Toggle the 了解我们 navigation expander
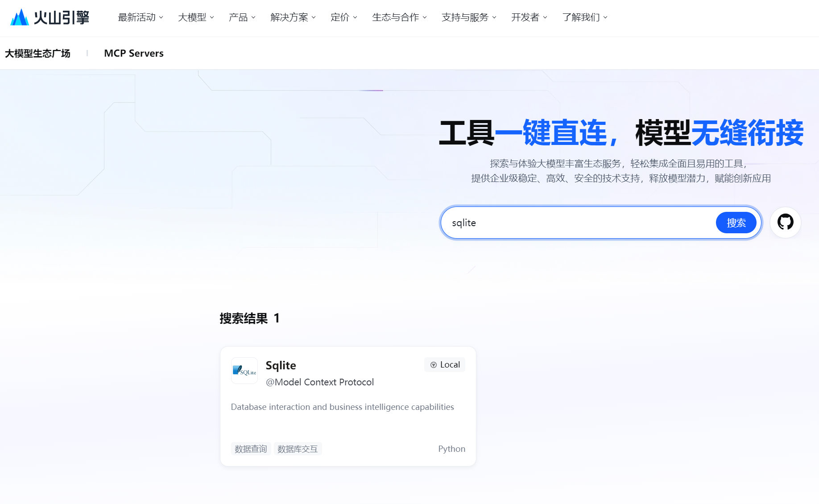Image resolution: width=819 pixels, height=504 pixels. 584,17
